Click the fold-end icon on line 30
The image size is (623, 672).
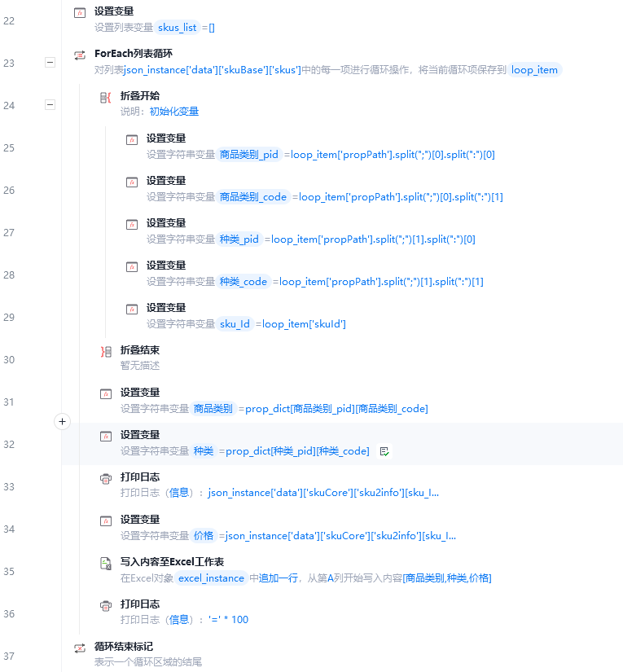106,351
